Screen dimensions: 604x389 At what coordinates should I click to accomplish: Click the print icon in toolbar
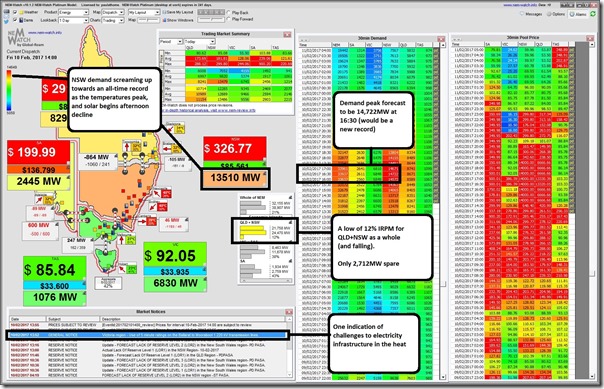pyautogui.click(x=7, y=12)
